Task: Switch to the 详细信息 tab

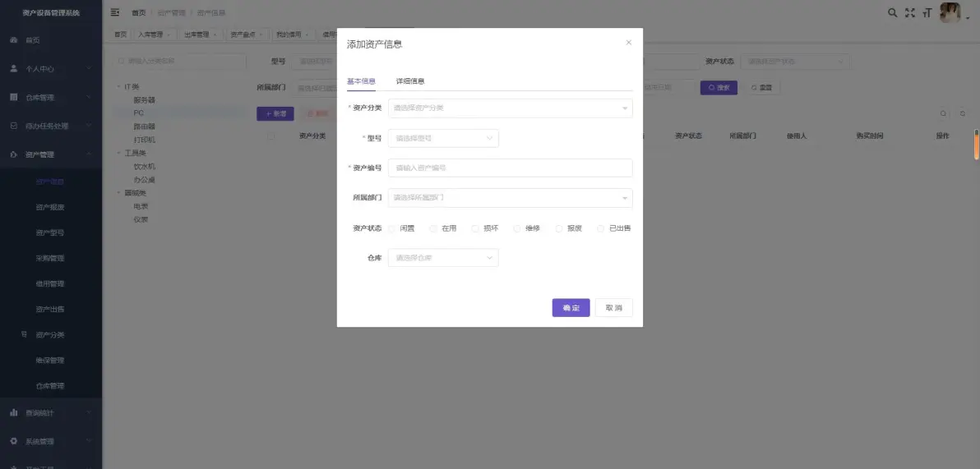Action: pos(410,81)
